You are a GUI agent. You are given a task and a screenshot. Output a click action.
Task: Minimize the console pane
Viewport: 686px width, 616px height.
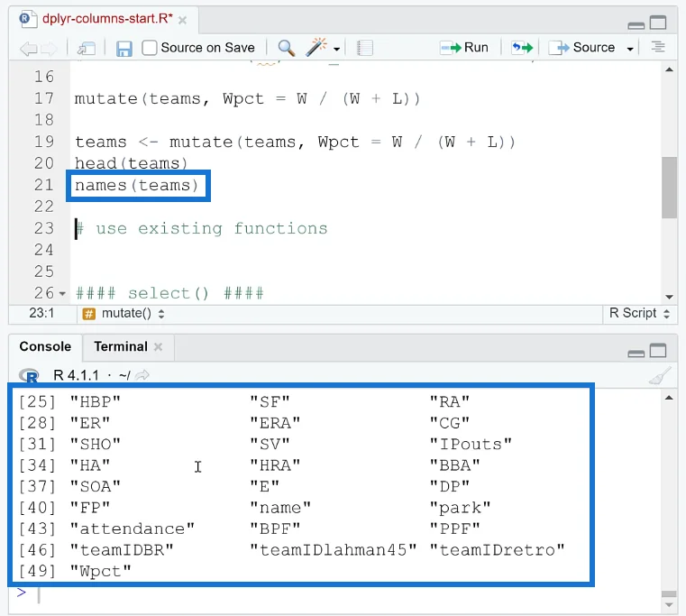(636, 354)
